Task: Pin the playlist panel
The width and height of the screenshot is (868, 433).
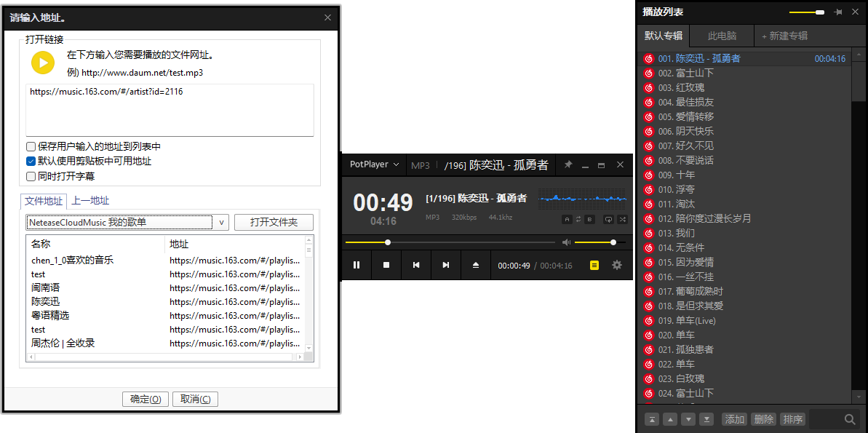Action: coord(838,12)
